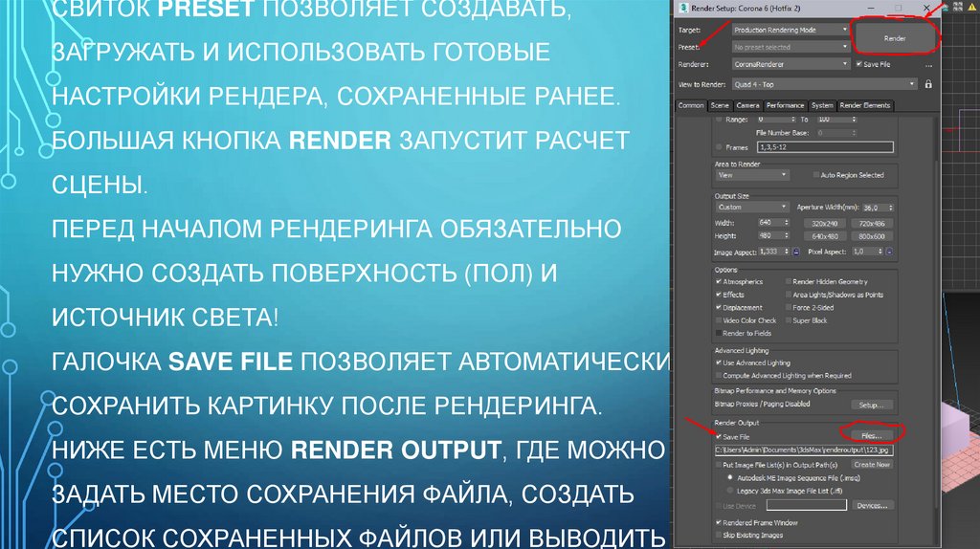Click the 720x486 size preset button
The height and width of the screenshot is (549, 980).
pyautogui.click(x=872, y=224)
